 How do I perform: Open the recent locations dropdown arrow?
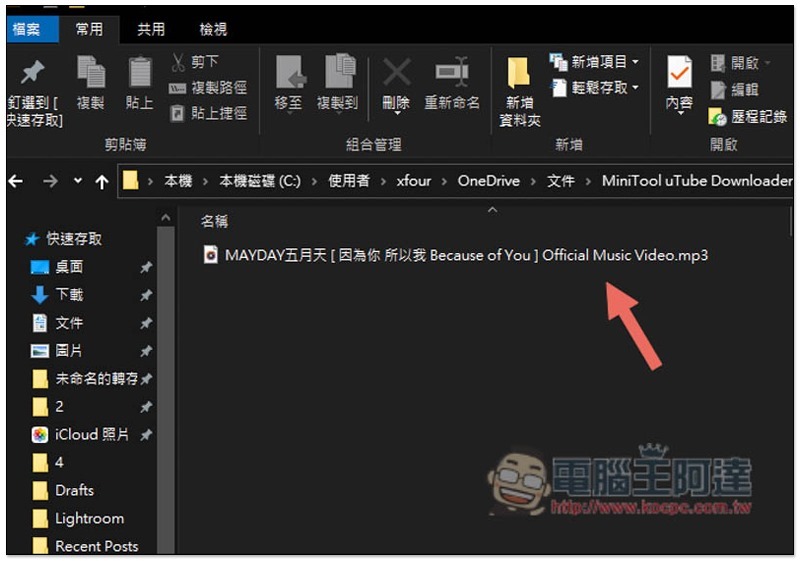click(x=78, y=181)
